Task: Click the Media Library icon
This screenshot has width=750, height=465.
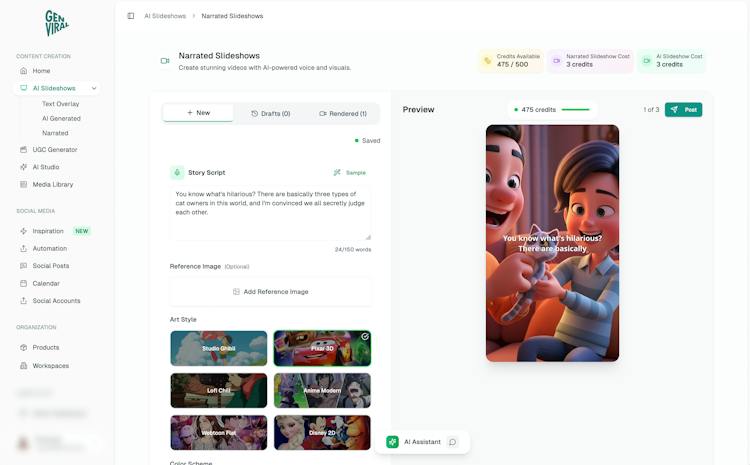Action: [23, 184]
